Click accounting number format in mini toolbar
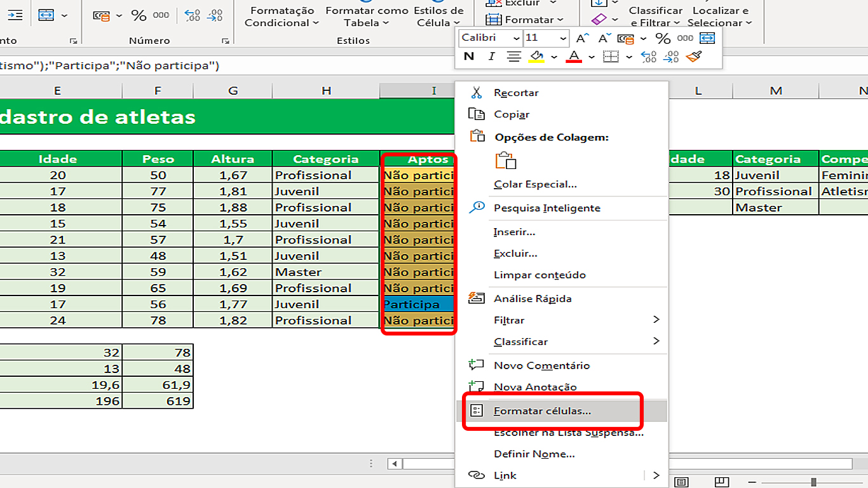Viewport: 868px width, 488px height. pyautogui.click(x=626, y=38)
